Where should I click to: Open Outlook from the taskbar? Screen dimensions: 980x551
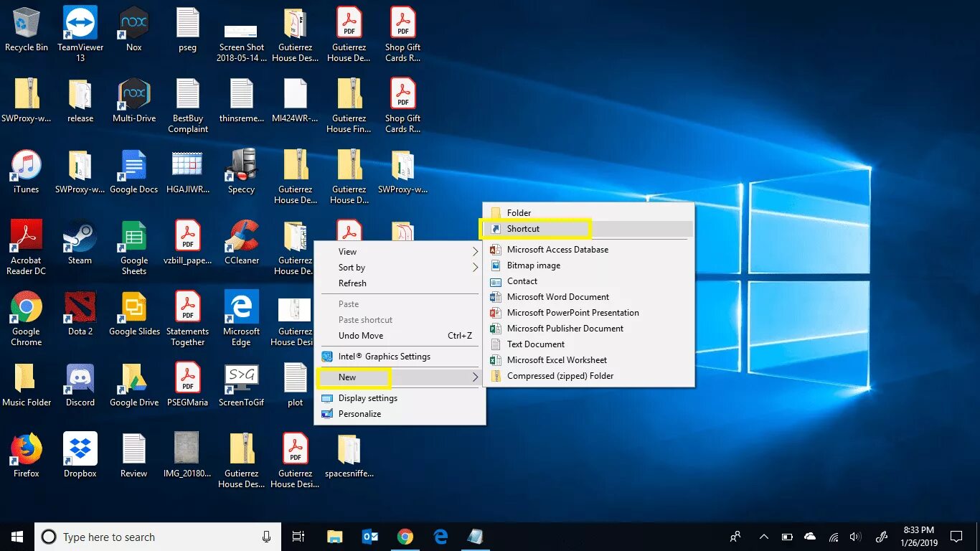[x=370, y=537]
